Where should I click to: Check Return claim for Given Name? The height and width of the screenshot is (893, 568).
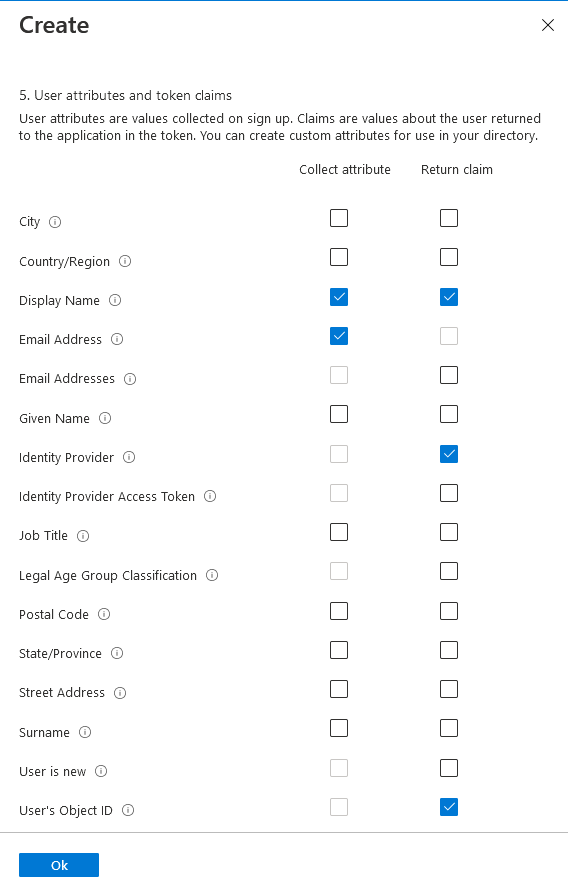449,414
